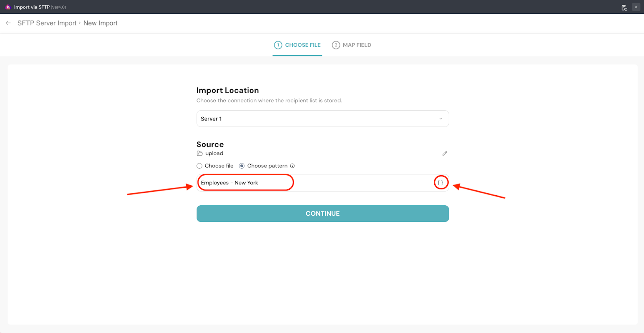
Task: Edit source folder with the pencil icon
Action: 445,153
